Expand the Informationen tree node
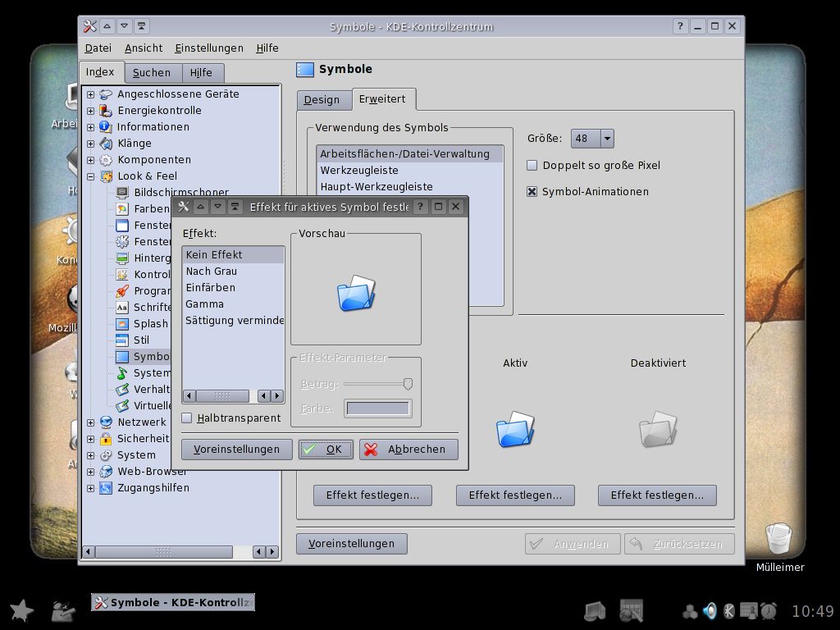 tap(90, 127)
